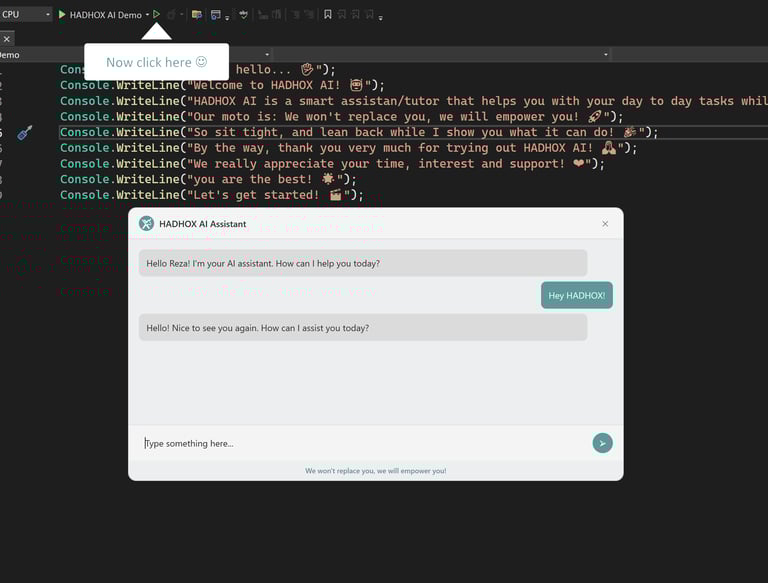Close the open document tab
Image resolution: width=768 pixels, height=583 pixels.
(7, 39)
